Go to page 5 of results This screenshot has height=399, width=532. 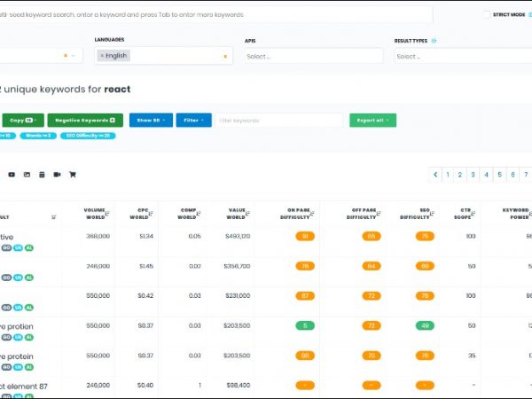pyautogui.click(x=499, y=175)
